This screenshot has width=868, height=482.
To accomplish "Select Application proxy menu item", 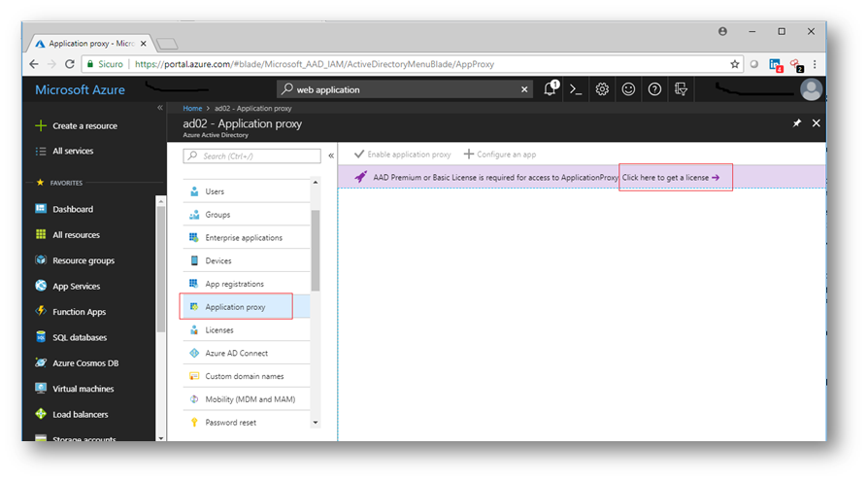I will [247, 307].
